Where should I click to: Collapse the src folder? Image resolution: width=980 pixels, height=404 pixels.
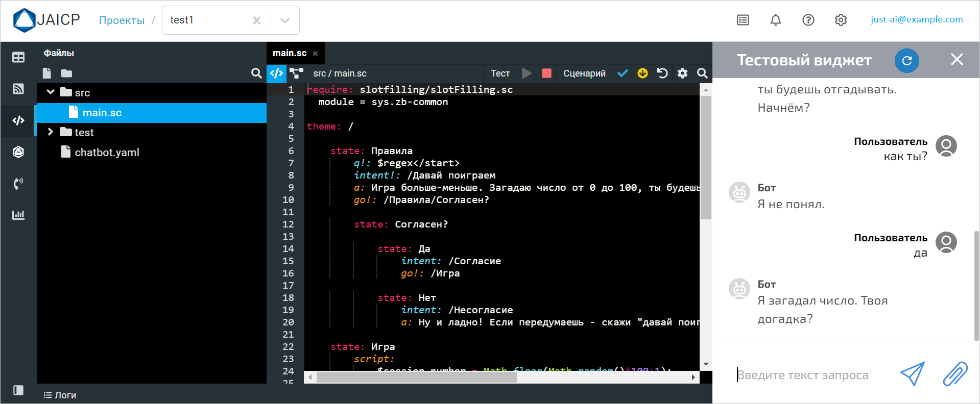[51, 92]
